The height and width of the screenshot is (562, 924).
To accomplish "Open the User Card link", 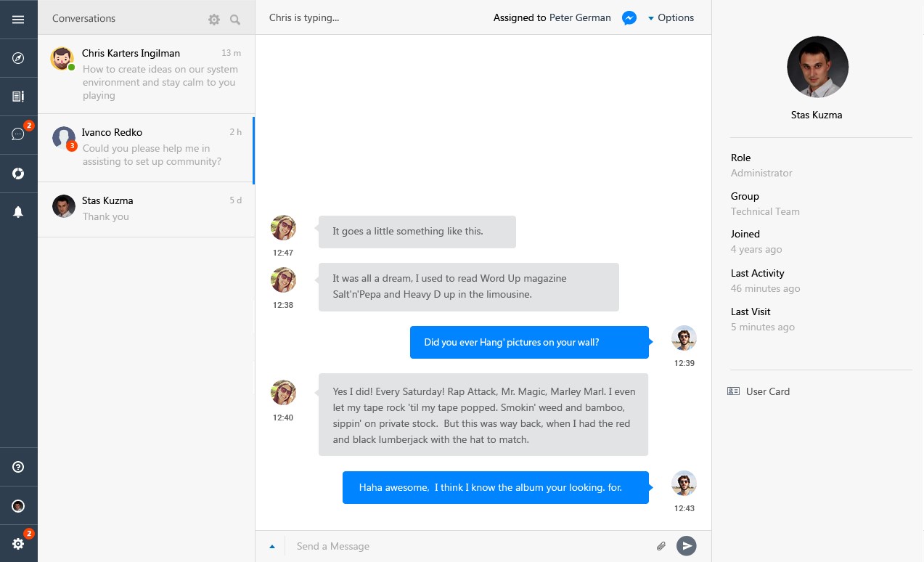I will (x=767, y=391).
